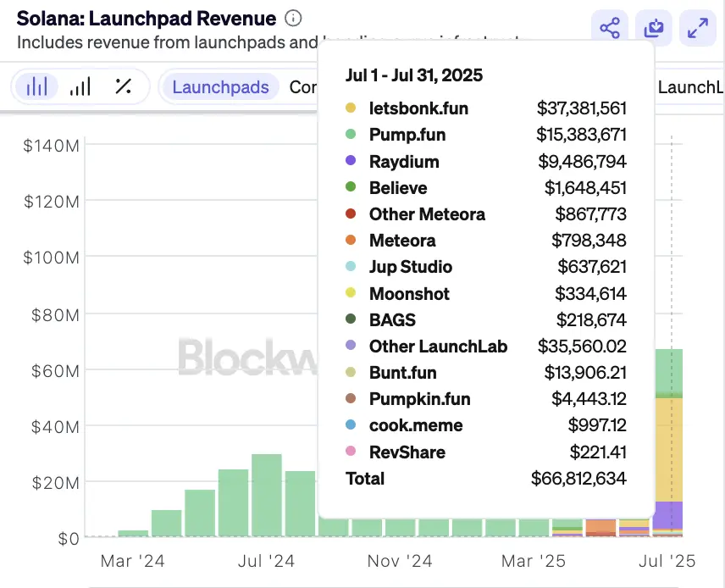Switch to the cumulative chart view icon
Image resolution: width=725 pixels, height=588 pixels.
tap(80, 86)
